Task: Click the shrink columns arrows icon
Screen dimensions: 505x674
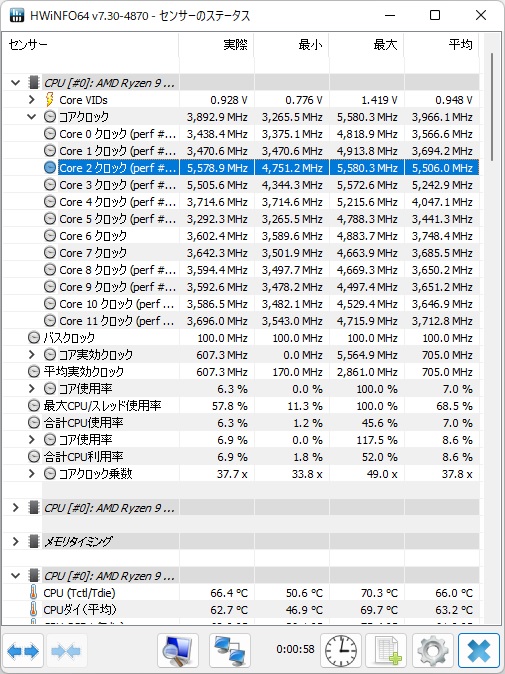Action: coord(65,651)
